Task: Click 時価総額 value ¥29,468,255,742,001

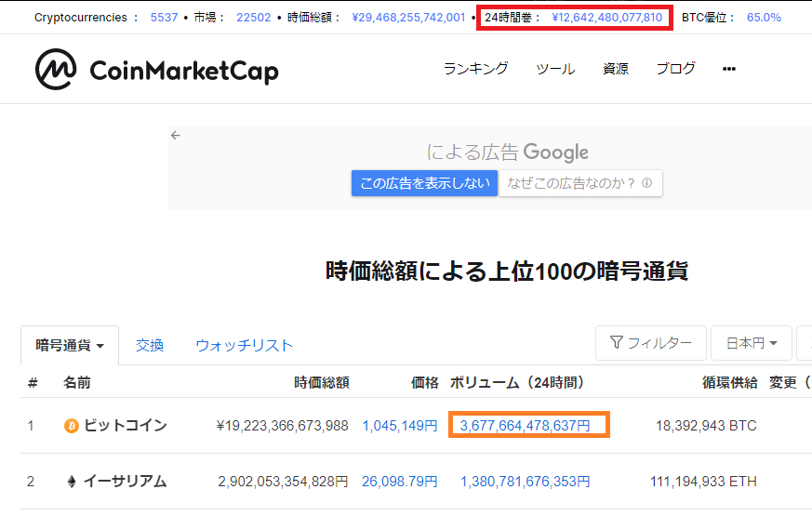Action: (x=408, y=18)
